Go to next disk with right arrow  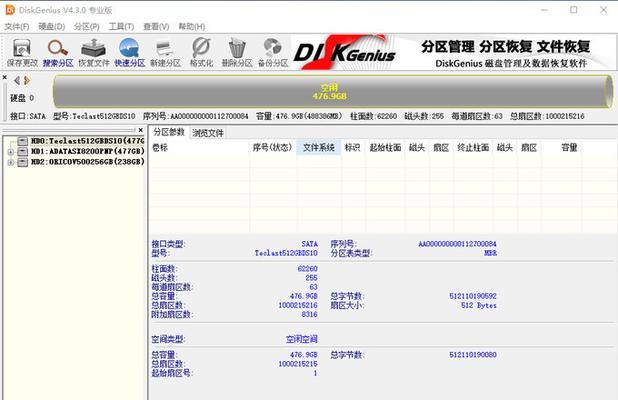pos(27,81)
